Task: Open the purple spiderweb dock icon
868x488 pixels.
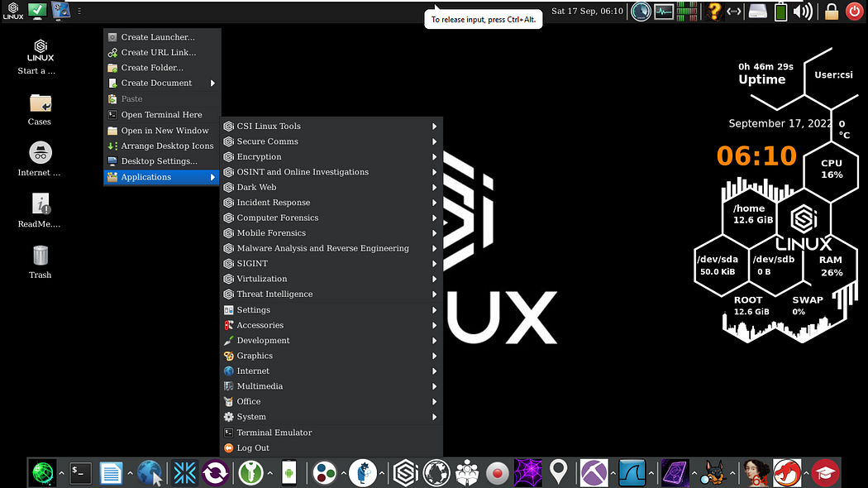Action: coord(528,474)
